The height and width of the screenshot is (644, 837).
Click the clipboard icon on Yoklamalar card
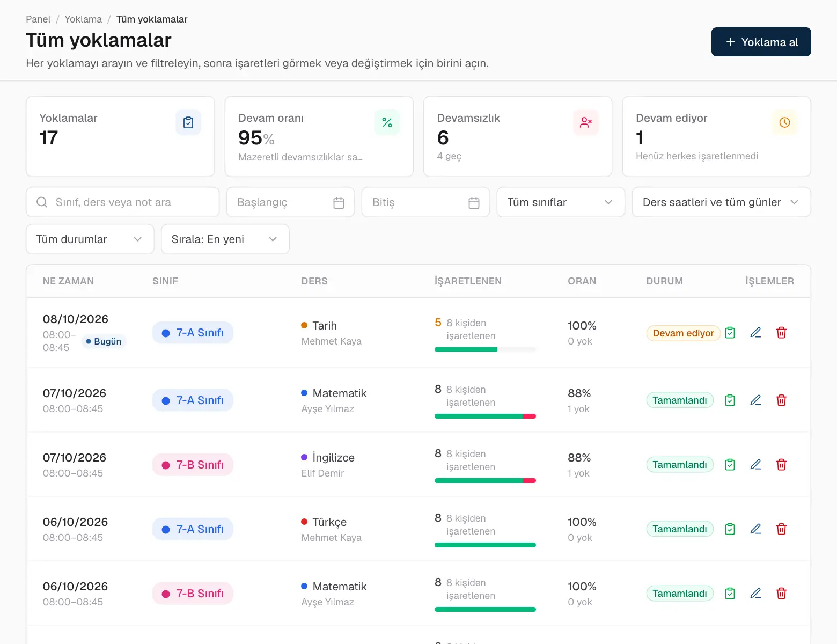[x=188, y=122]
